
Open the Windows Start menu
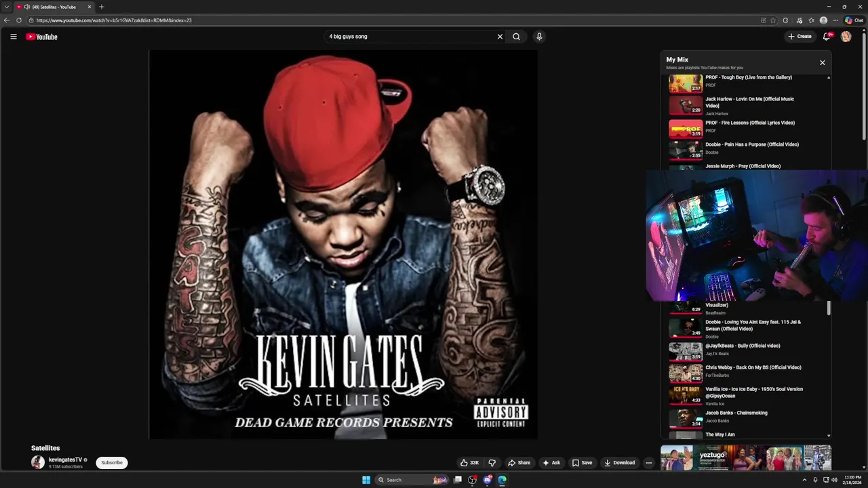366,480
